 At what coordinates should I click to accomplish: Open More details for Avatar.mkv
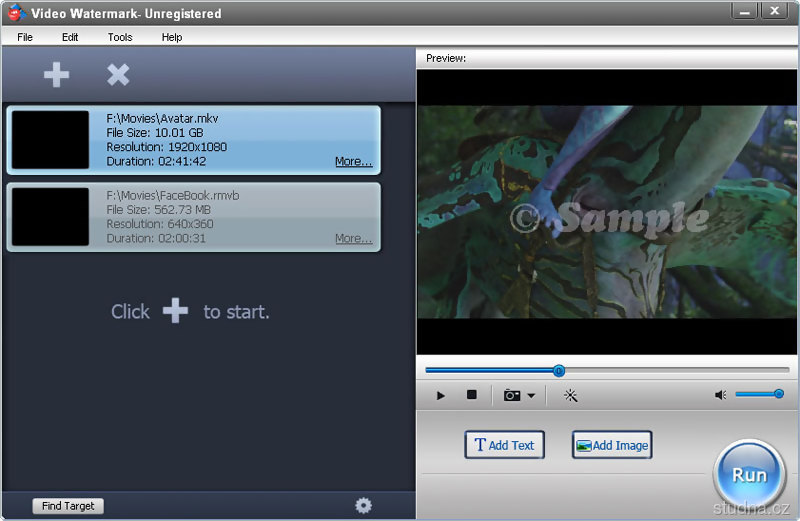[x=354, y=161]
